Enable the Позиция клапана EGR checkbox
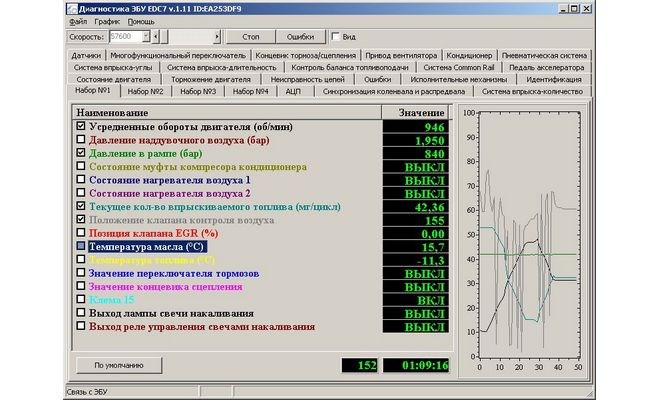660x400 pixels. click(81, 232)
